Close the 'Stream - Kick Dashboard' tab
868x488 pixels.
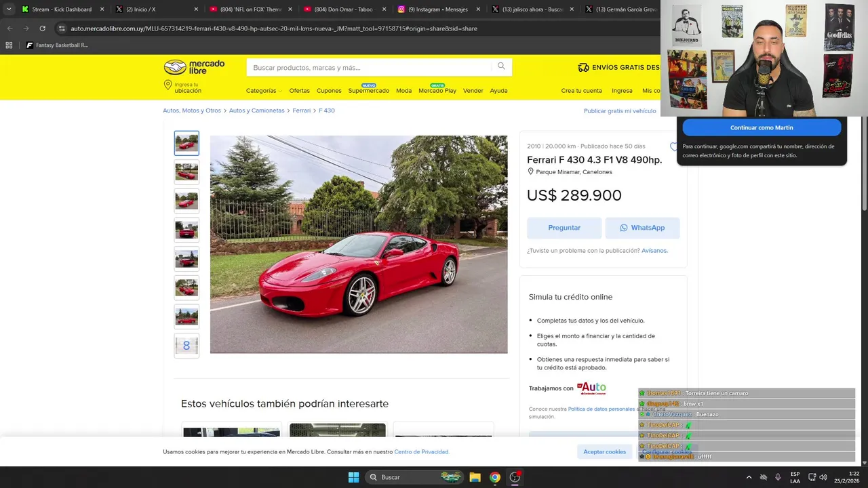[x=102, y=9]
